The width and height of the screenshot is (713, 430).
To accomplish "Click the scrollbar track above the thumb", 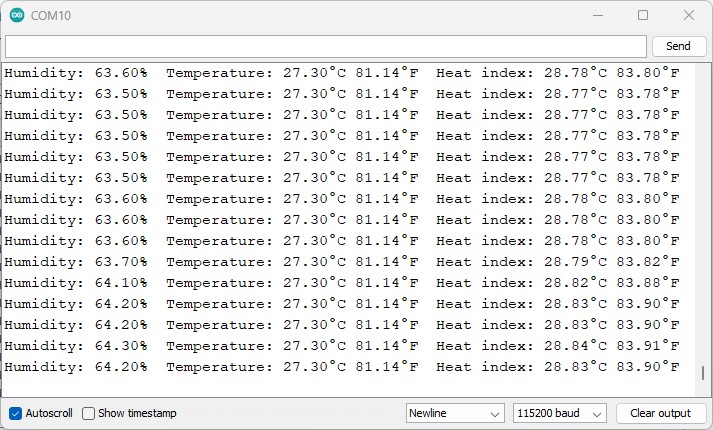I will coord(703,200).
